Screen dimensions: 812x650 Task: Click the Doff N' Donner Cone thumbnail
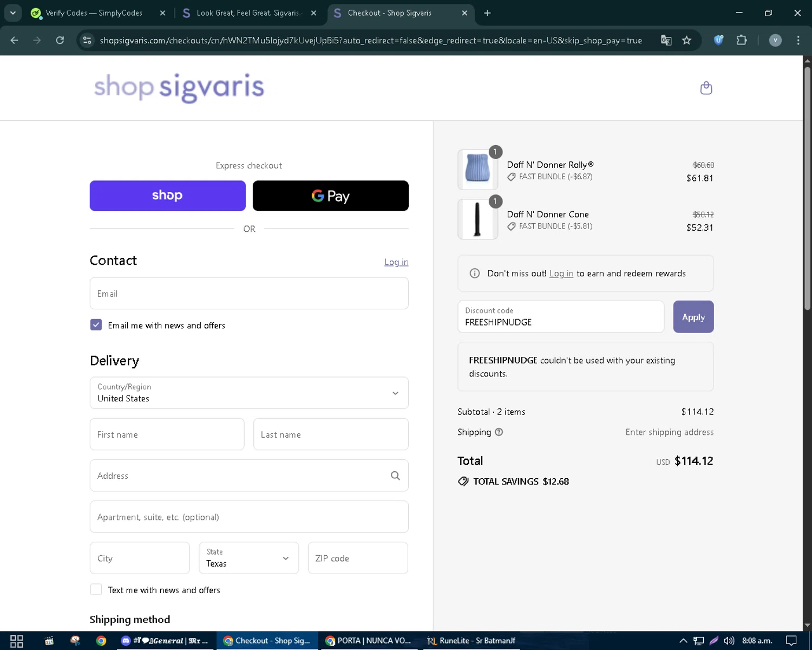[477, 219]
